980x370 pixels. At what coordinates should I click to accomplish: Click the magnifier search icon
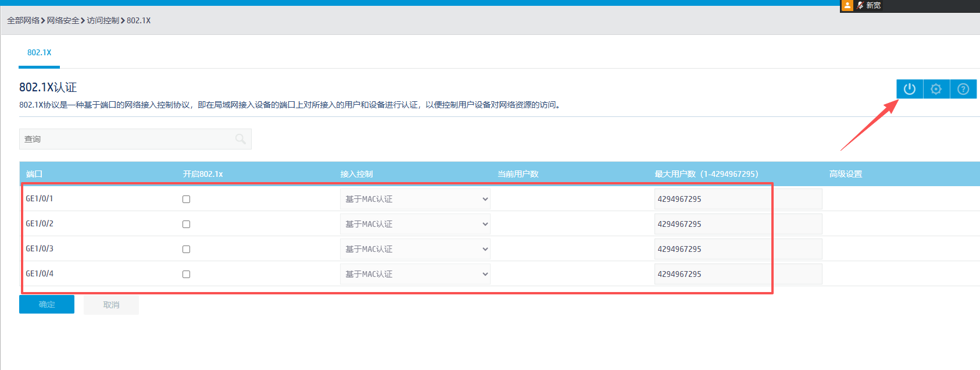click(x=240, y=139)
